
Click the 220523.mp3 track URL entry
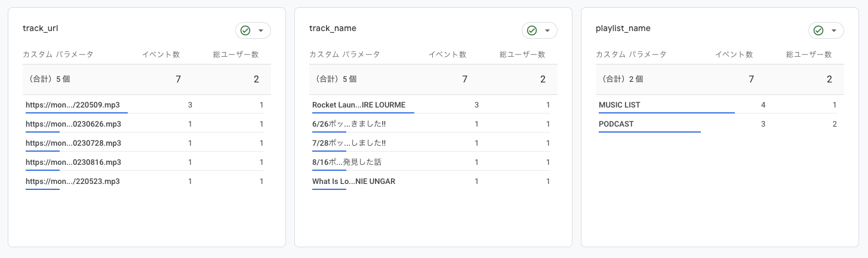point(73,182)
